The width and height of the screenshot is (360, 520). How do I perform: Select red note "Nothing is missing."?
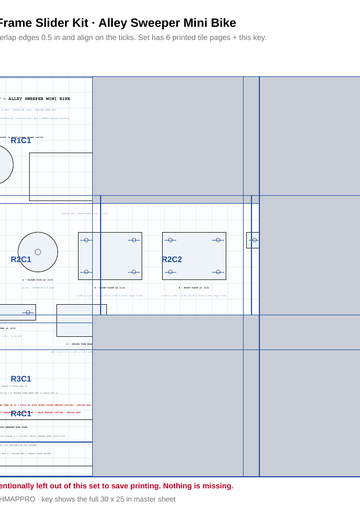click(198, 486)
